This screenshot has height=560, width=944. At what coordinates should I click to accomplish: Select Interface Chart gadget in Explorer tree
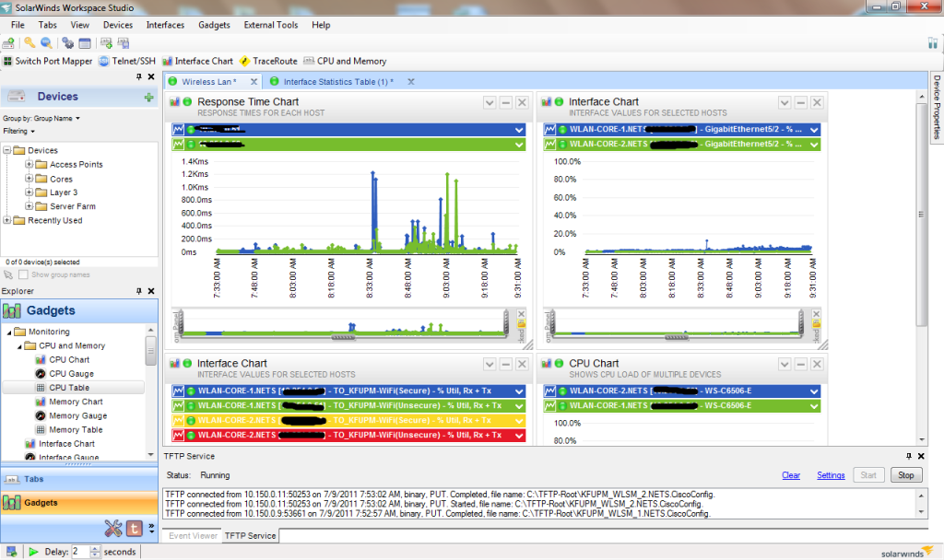[x=66, y=443]
